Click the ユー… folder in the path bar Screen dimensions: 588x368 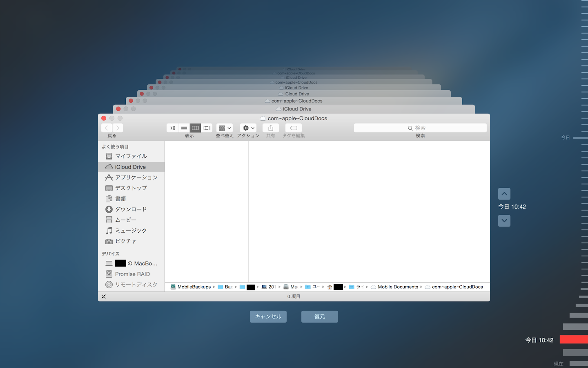click(x=312, y=287)
